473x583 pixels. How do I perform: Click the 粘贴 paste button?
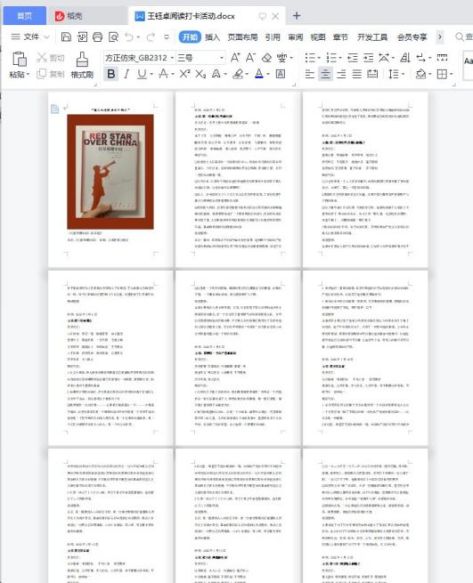click(19, 65)
